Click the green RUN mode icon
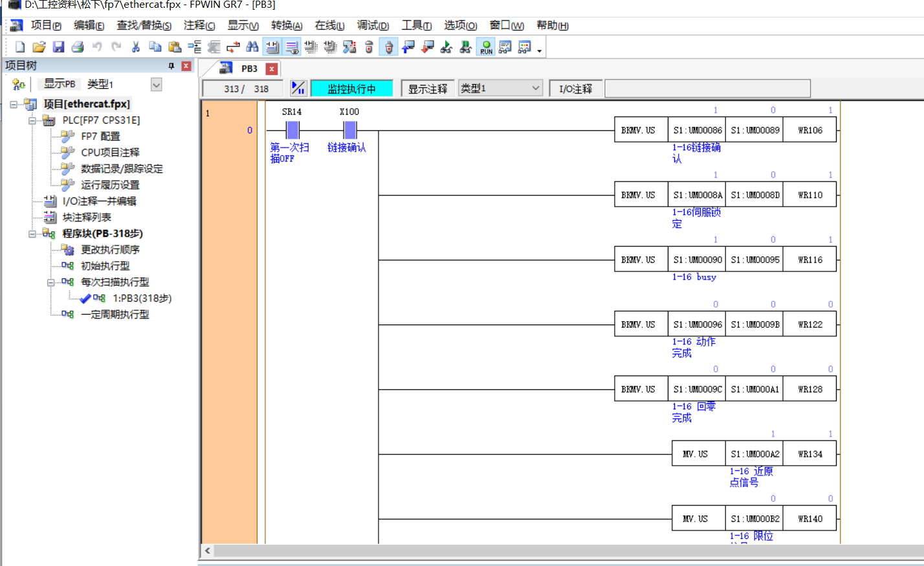Screen dimensions: 924x566 tap(486, 47)
